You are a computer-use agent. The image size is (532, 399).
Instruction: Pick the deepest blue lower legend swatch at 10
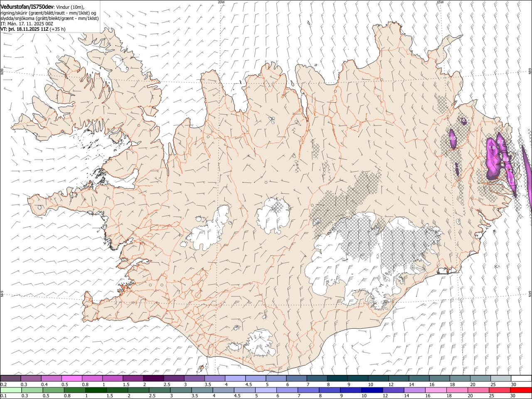(x=372, y=390)
